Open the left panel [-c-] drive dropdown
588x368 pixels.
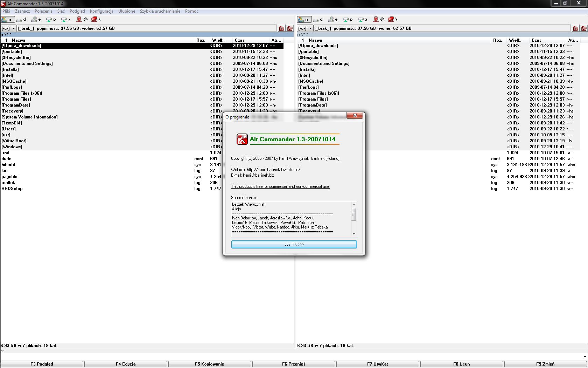(x=14, y=28)
